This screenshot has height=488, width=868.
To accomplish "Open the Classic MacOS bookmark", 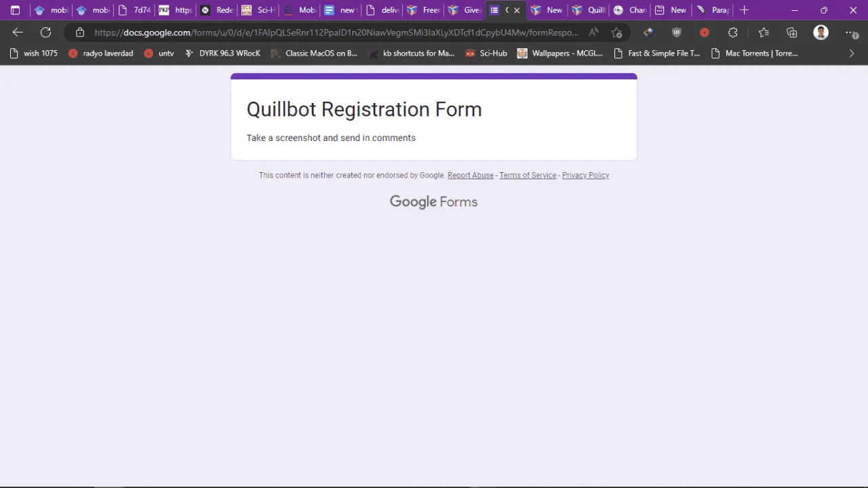I will (x=313, y=54).
